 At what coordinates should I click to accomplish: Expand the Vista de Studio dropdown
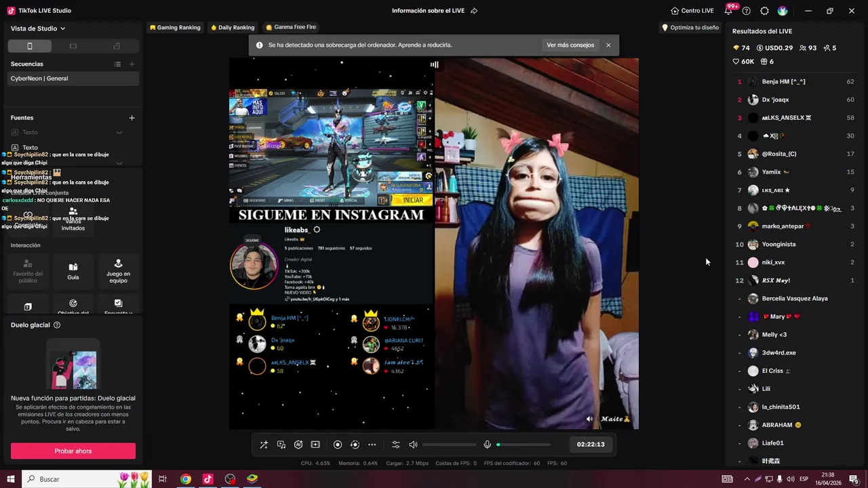[38, 28]
